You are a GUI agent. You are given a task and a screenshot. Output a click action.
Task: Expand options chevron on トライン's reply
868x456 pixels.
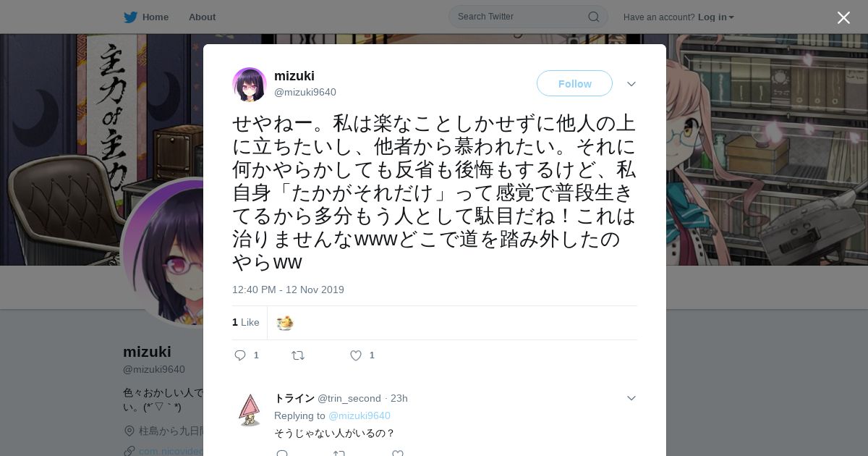point(631,398)
